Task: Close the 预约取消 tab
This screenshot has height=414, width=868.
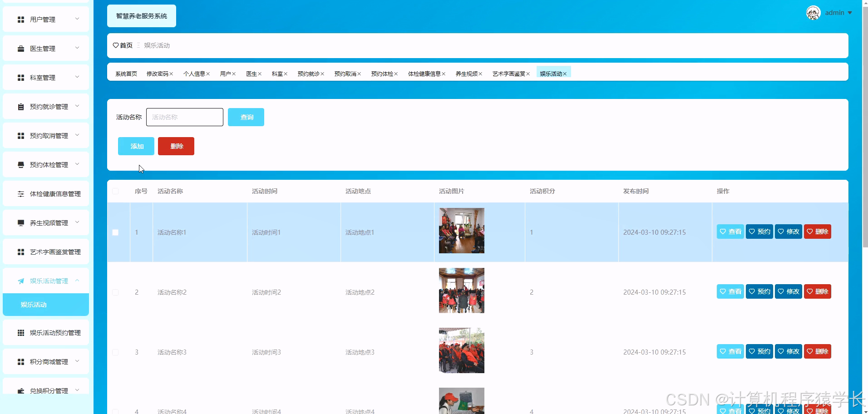Action: (359, 74)
